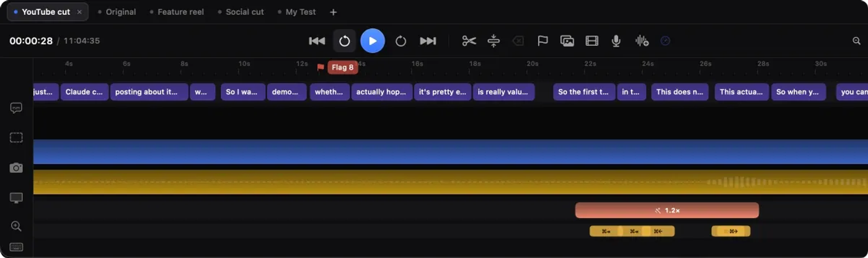Select the 'This does n...' caption clip
Image resolution: width=868 pixels, height=258 pixels.
coord(680,92)
